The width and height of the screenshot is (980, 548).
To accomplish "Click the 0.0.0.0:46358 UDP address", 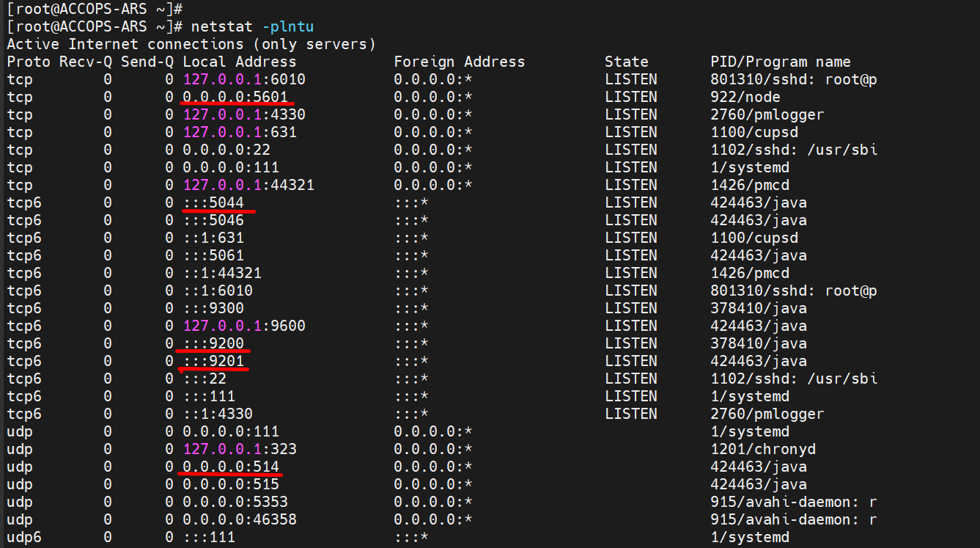I will click(x=239, y=519).
